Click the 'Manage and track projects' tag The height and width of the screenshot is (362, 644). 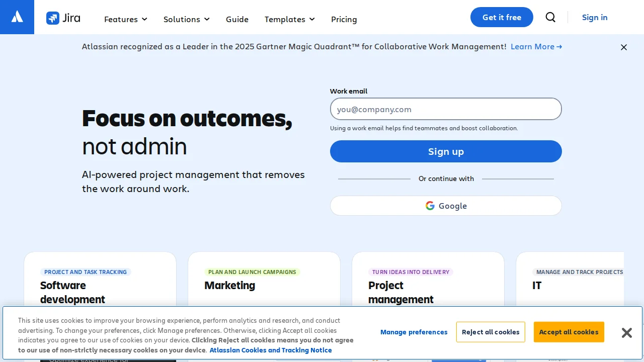point(579,272)
